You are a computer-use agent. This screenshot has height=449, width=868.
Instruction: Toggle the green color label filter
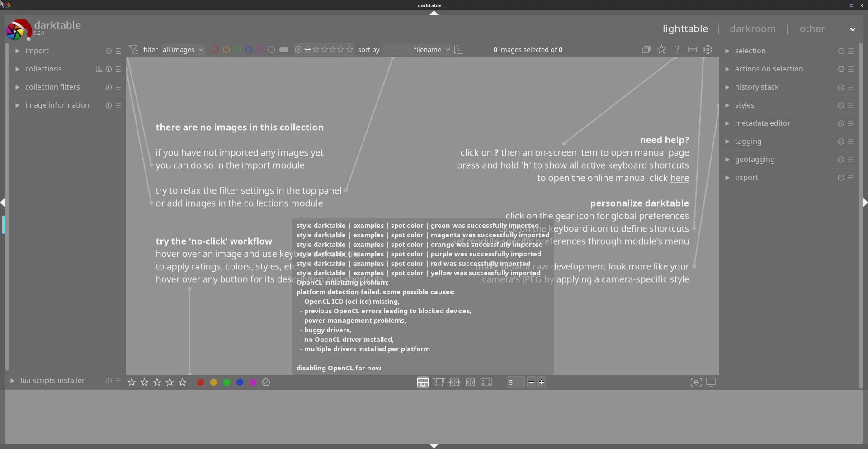click(x=237, y=50)
